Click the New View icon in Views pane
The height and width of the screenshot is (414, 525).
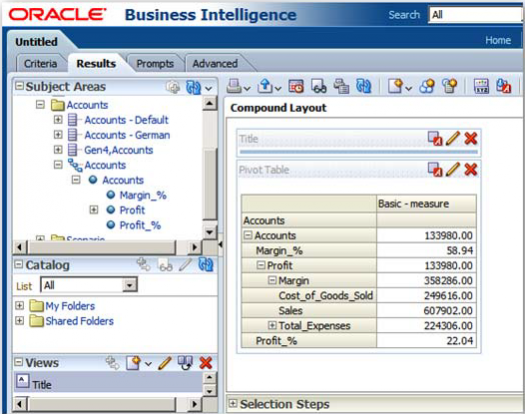pos(133,363)
